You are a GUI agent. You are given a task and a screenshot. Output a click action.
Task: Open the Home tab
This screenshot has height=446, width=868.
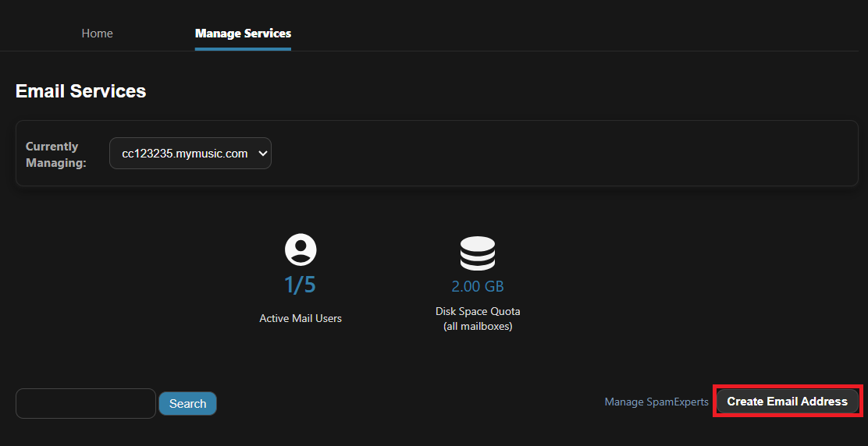tap(98, 34)
